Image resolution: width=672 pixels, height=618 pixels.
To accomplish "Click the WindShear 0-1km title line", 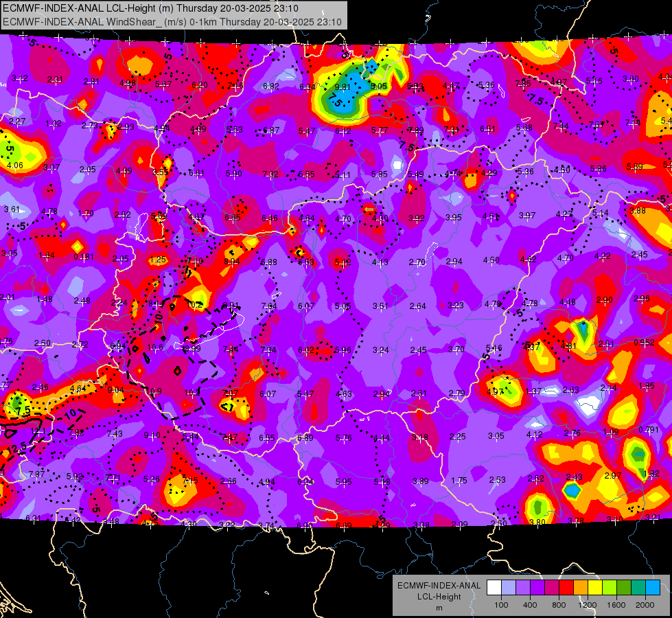I will pos(172,22).
